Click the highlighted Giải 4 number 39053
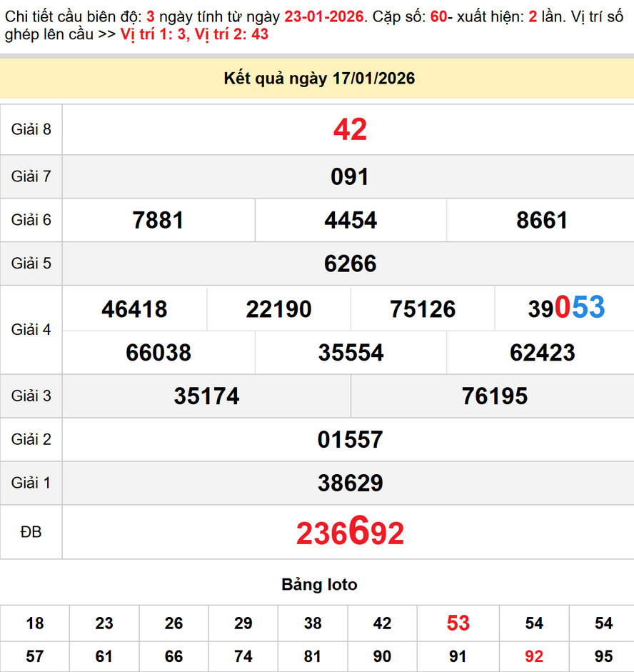The image size is (634, 672). [566, 308]
